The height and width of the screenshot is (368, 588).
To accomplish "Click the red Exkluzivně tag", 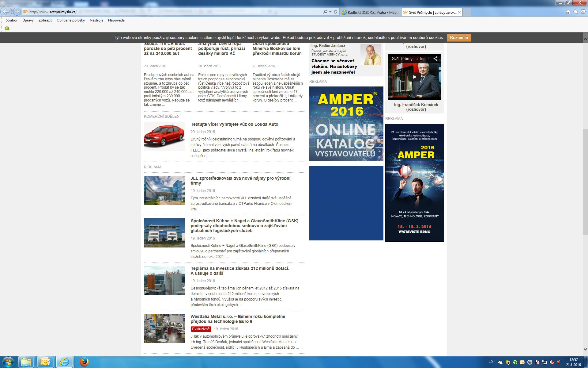I will pos(201,329).
